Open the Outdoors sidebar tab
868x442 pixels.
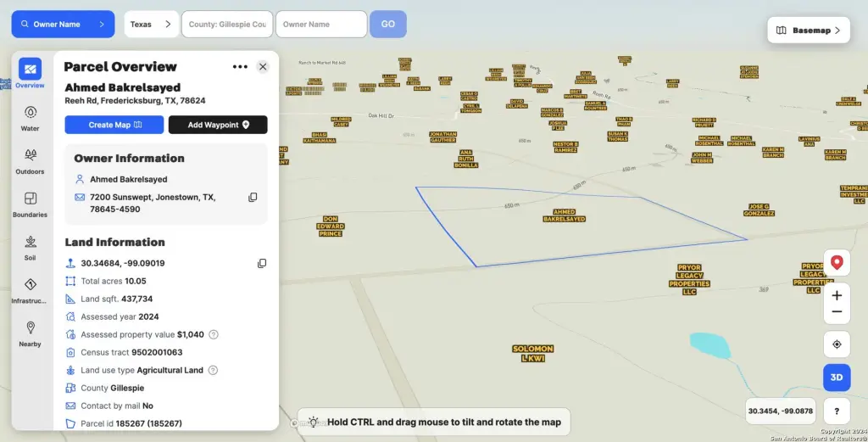[30, 159]
